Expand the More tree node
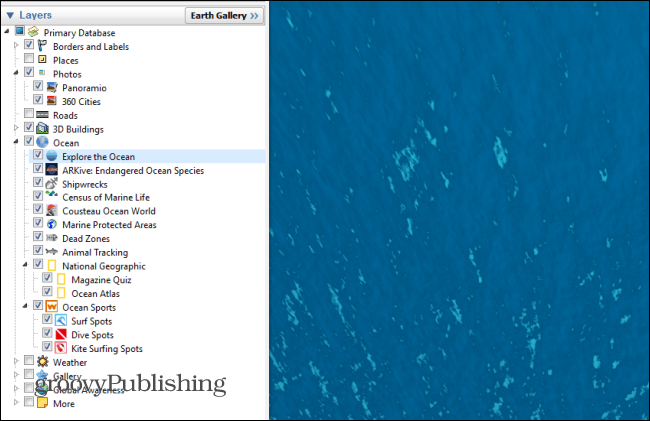This screenshot has width=650, height=421. (x=16, y=402)
